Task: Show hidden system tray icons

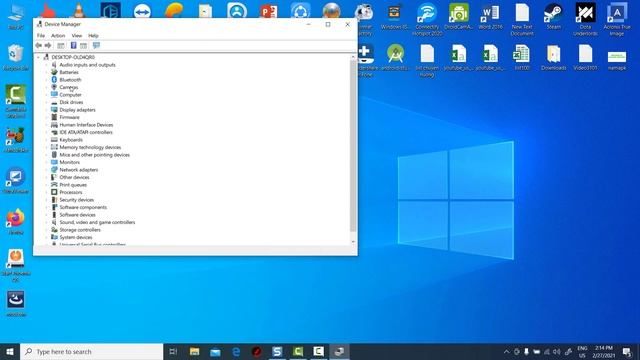Action: 507,351
